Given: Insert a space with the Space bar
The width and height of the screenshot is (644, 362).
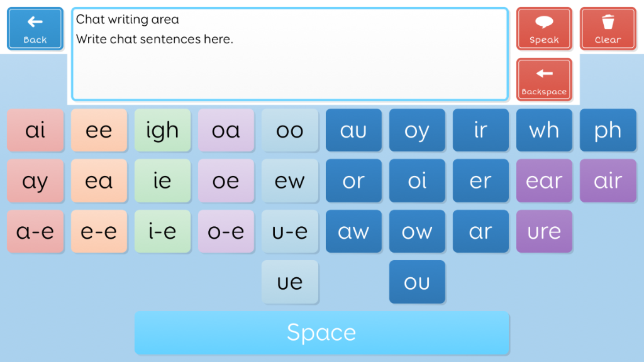Looking at the screenshot, I should [321, 332].
